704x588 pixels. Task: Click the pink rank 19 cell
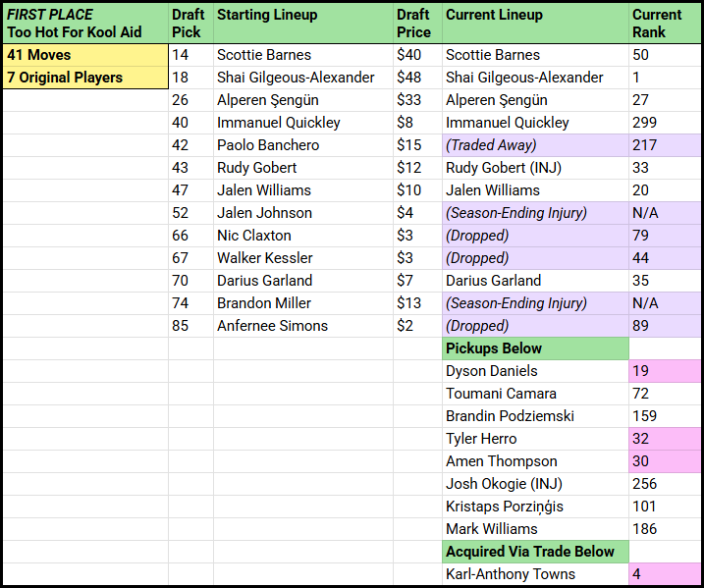663,371
